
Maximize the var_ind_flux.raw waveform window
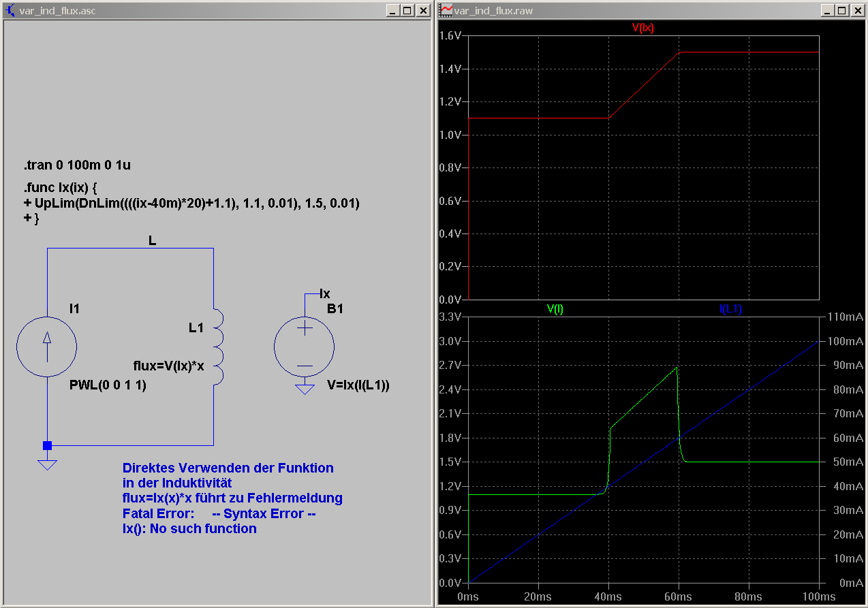pos(841,10)
